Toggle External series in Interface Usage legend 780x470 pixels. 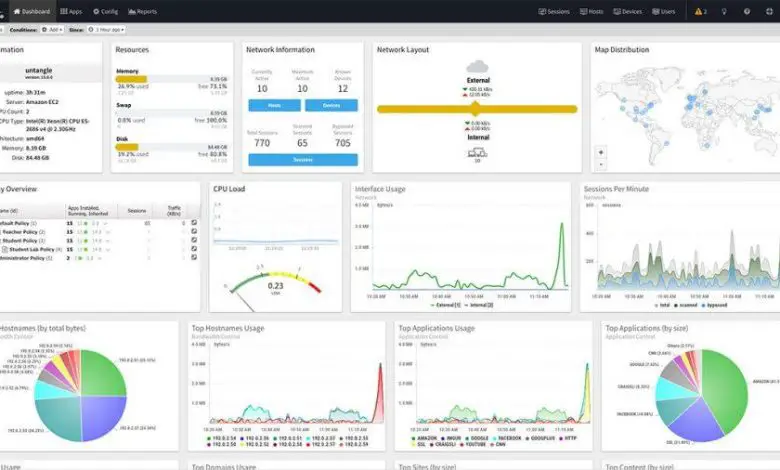coord(445,305)
